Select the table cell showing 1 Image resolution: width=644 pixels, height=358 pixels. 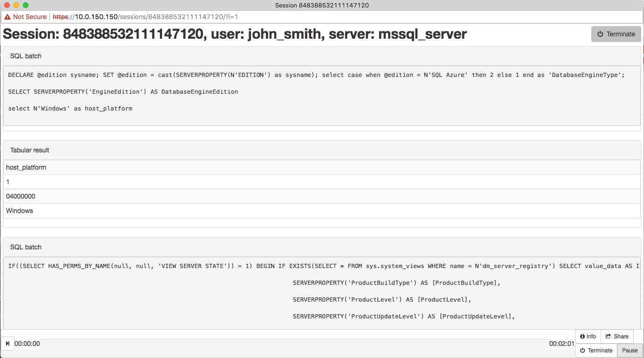click(322, 182)
